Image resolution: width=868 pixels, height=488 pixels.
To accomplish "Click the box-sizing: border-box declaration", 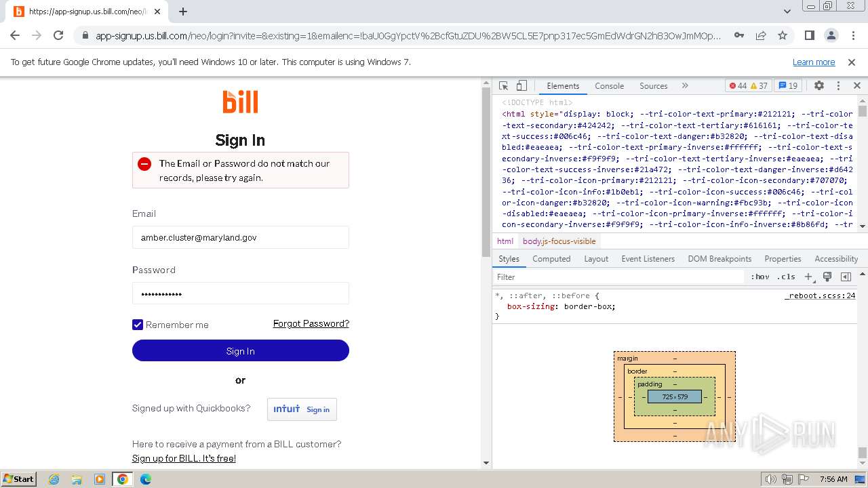I will (x=561, y=306).
